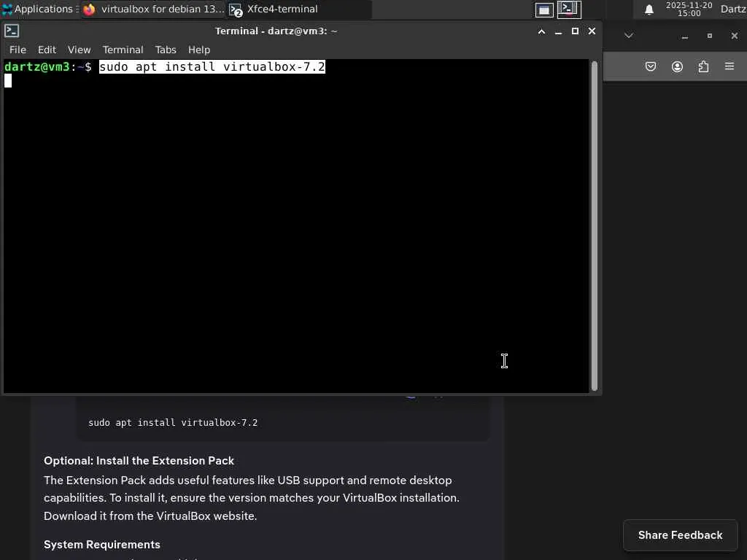Open the Edit menu in the terminal

coord(47,50)
